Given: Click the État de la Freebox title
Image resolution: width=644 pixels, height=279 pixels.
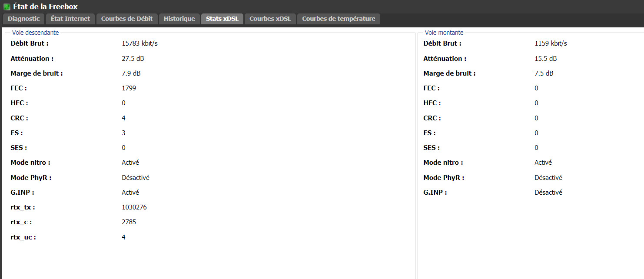Looking at the screenshot, I should pos(46,7).
